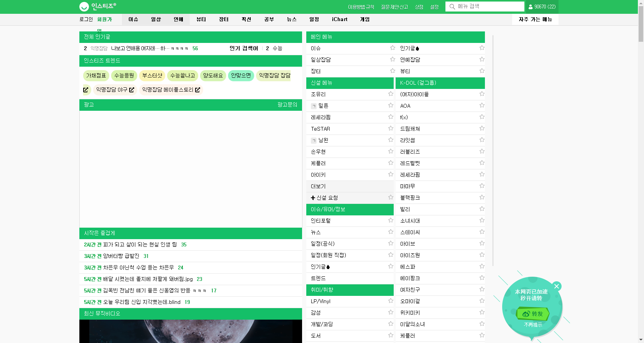The height and width of the screenshot is (343, 644).
Task: Click the star icon next to 일상잡담
Action: coord(393,59)
